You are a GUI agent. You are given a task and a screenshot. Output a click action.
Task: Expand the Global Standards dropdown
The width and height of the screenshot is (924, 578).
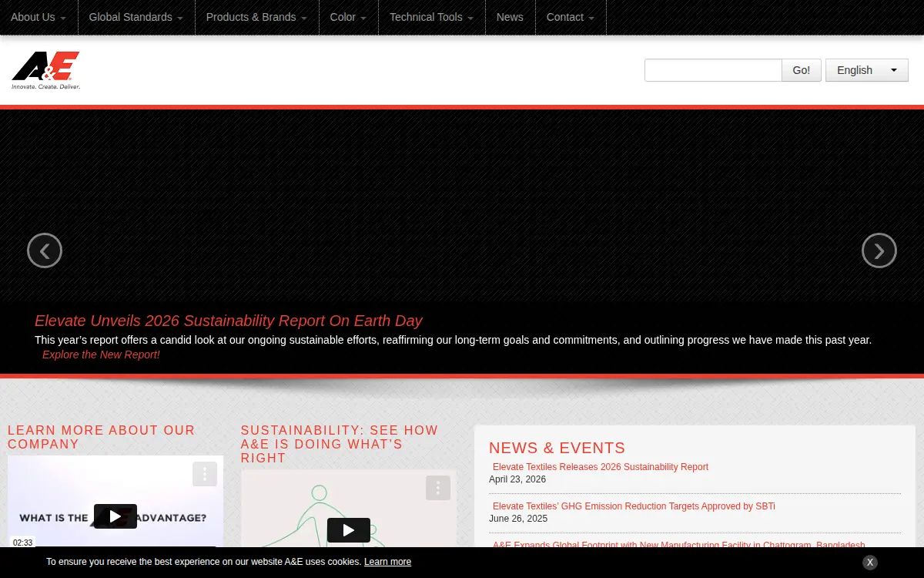click(136, 17)
